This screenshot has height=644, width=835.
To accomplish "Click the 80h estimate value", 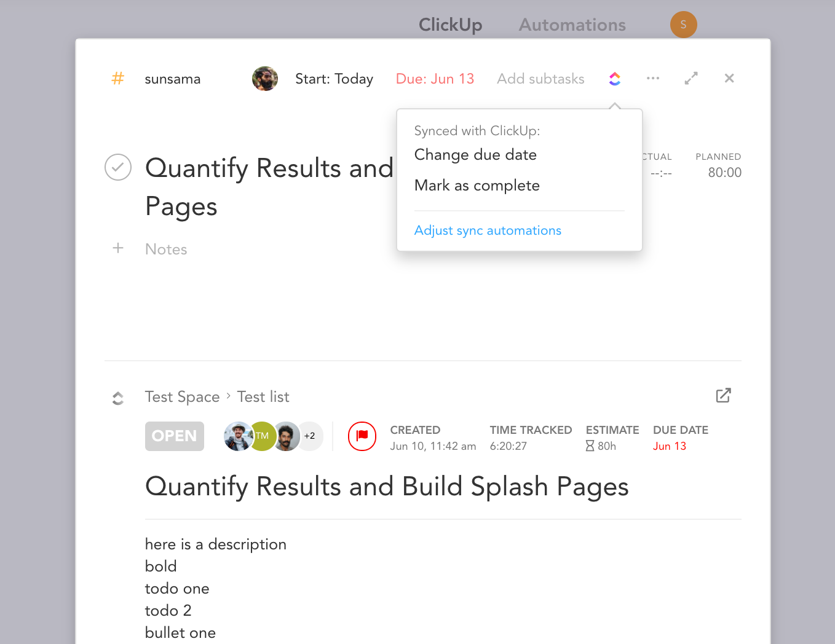I will 601,446.
